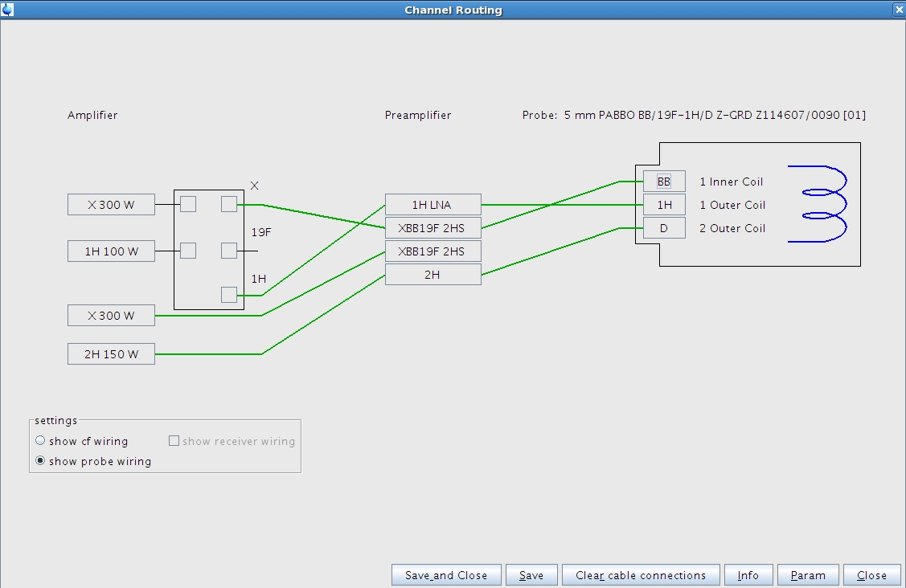Screen dimensions: 906x588
Task: Click the BB probe connector
Action: [x=664, y=182]
